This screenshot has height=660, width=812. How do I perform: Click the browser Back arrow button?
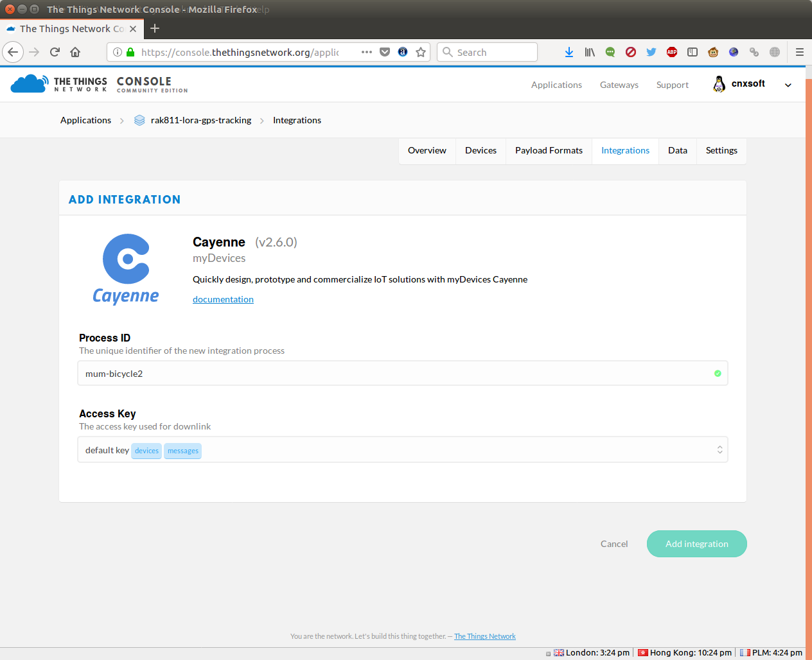click(x=13, y=52)
